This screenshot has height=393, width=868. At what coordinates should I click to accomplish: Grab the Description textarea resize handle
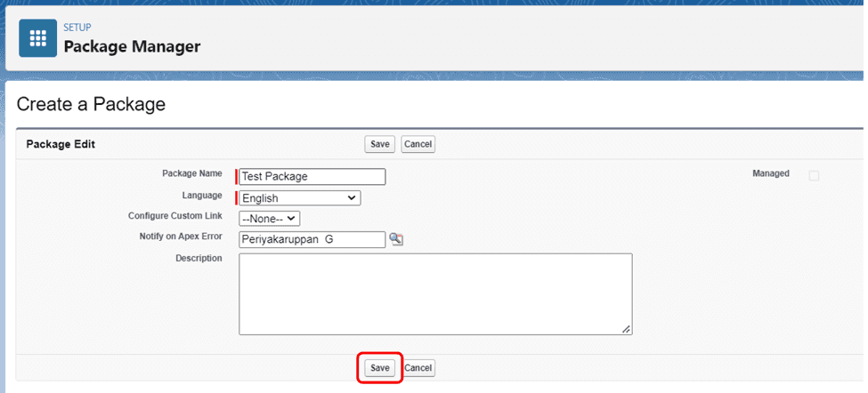[x=626, y=329]
